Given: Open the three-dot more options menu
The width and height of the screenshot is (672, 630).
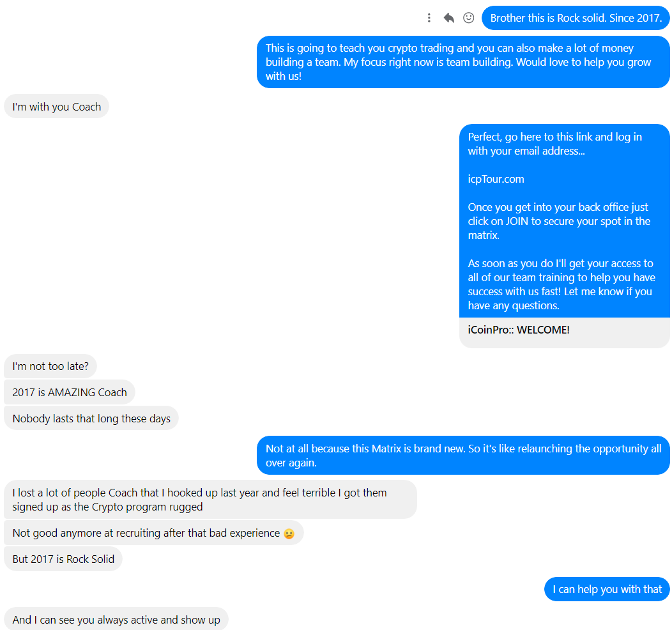Looking at the screenshot, I should [x=429, y=18].
